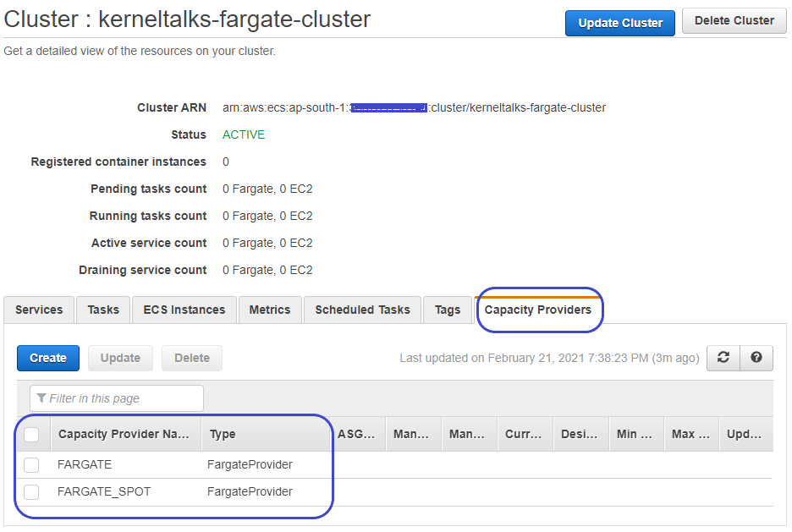This screenshot has width=792, height=532.
Task: Click the refresh icon button
Action: pos(723,358)
